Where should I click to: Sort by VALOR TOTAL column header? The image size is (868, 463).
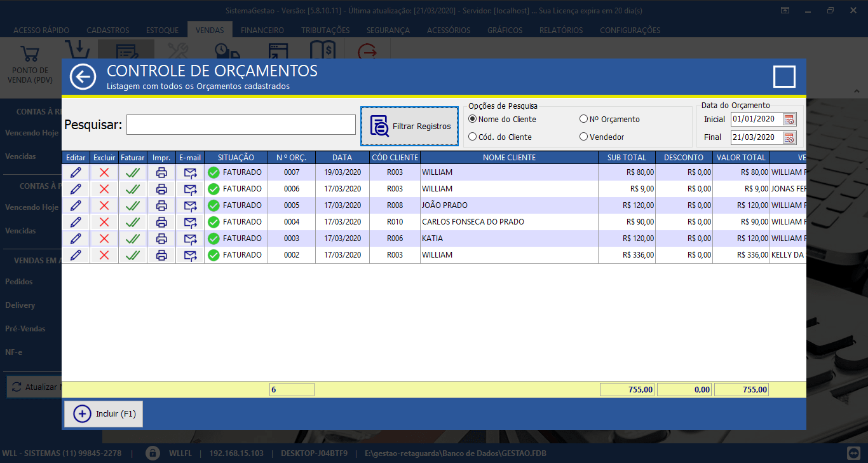pyautogui.click(x=741, y=157)
